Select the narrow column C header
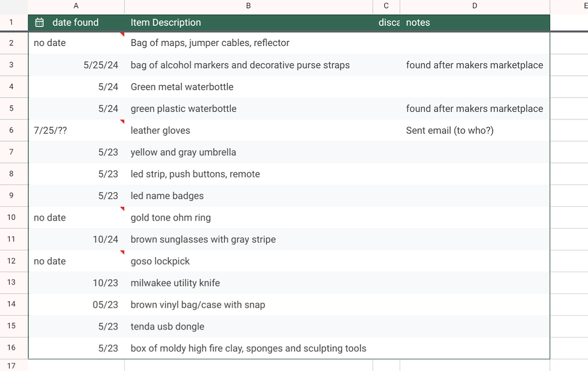Viewport: 588px width, 371px height. pyautogui.click(x=386, y=6)
